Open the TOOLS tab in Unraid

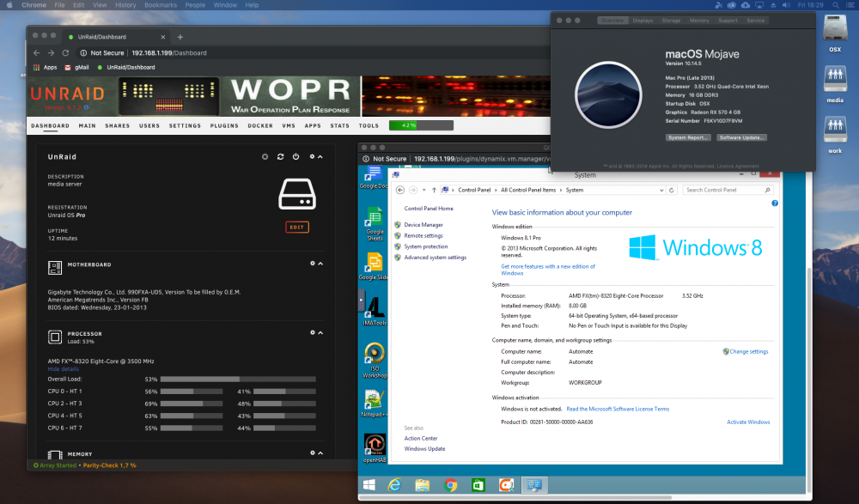coord(369,125)
